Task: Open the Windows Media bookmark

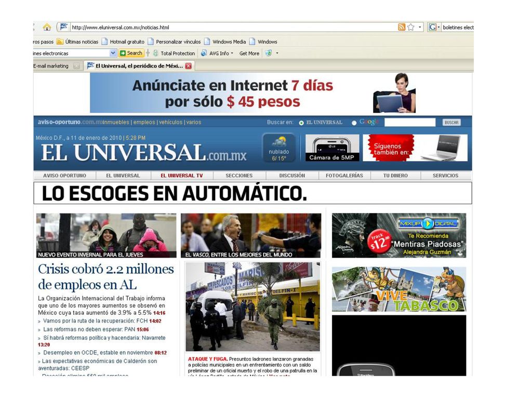Action: [x=225, y=42]
